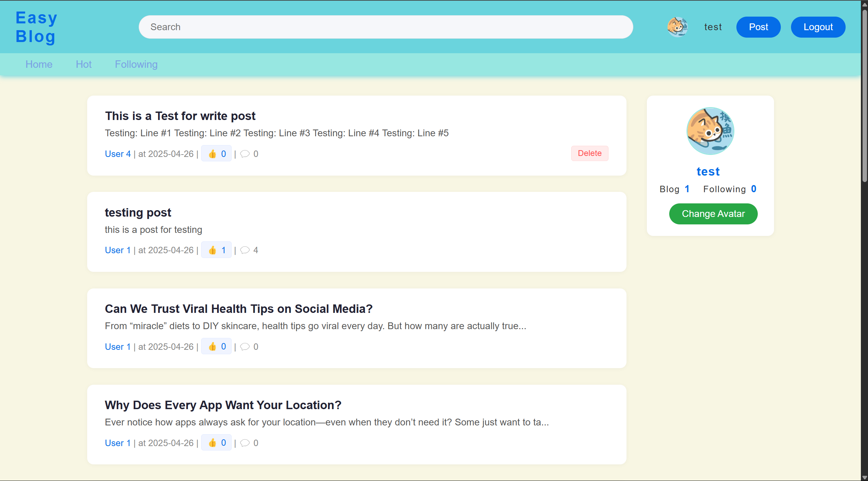
Task: Click the large profile avatar in the sidebar
Action: (710, 131)
